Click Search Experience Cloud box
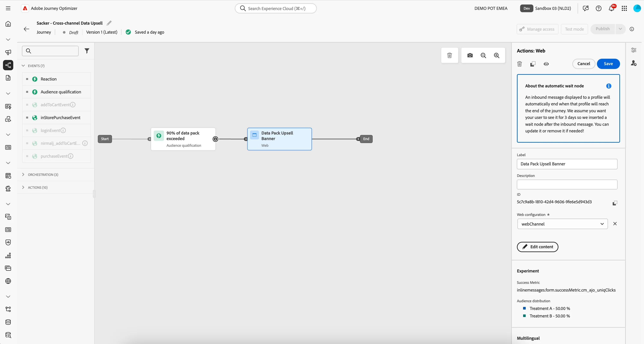The image size is (644, 344). click(276, 8)
